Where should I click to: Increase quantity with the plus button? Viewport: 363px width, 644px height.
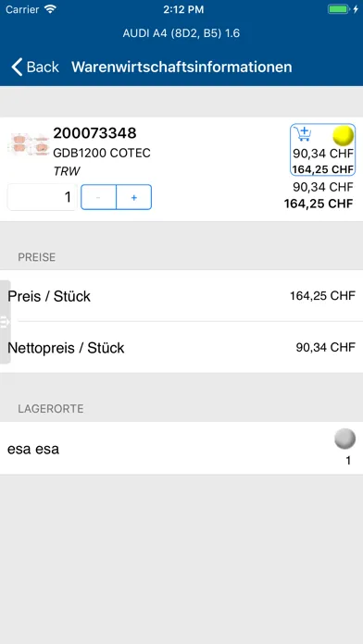click(x=134, y=198)
